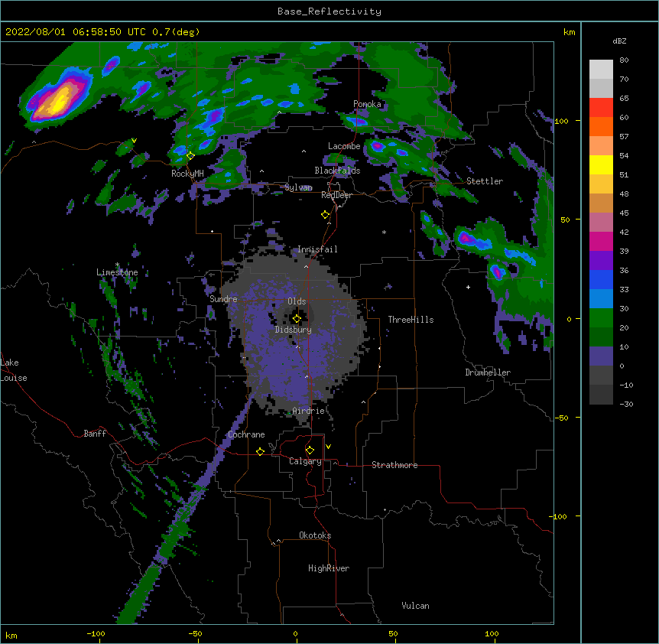This screenshot has width=659, height=644.
Task: Select the radar site diamond between Olds and Didsbury
Action: click(297, 319)
